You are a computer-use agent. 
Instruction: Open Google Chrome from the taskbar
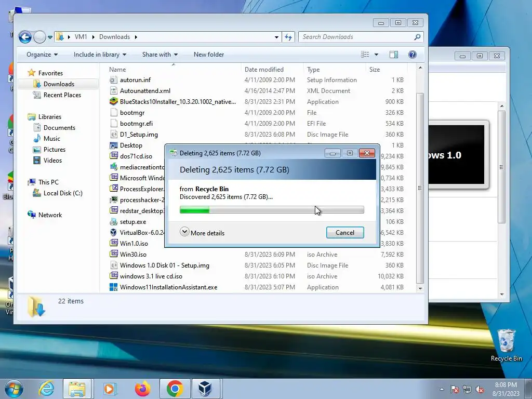pos(175,389)
